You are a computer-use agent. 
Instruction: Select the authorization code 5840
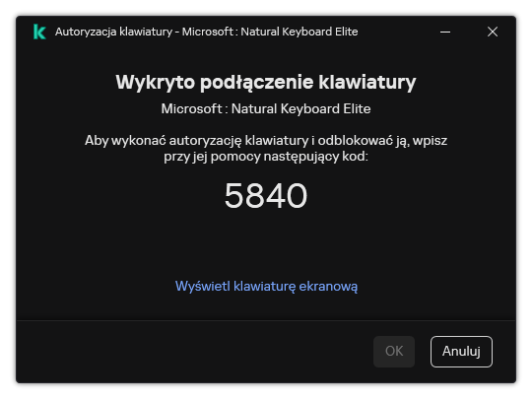click(266, 195)
